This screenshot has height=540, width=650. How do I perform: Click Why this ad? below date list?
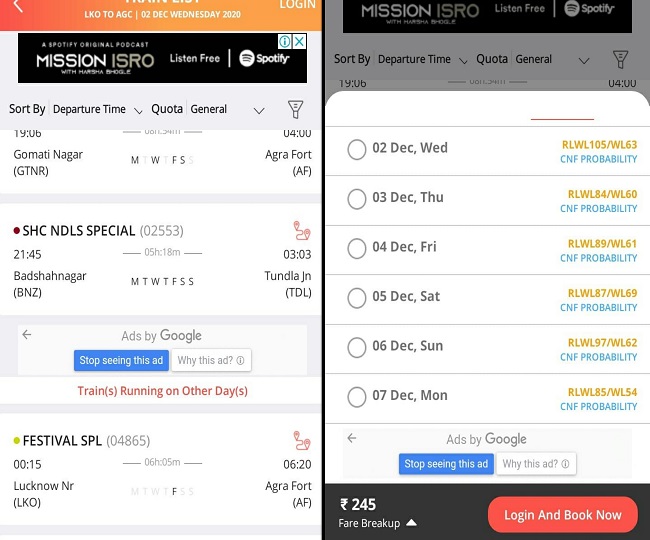(535, 464)
